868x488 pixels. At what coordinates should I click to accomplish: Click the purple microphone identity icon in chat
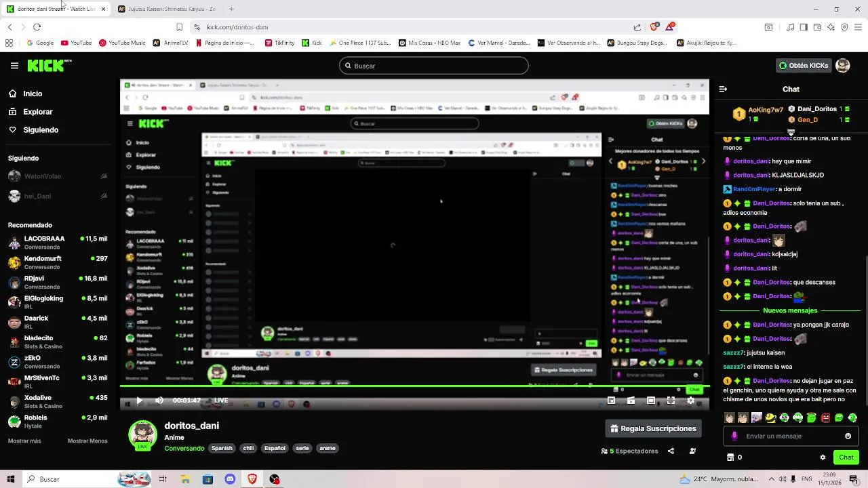tap(734, 436)
